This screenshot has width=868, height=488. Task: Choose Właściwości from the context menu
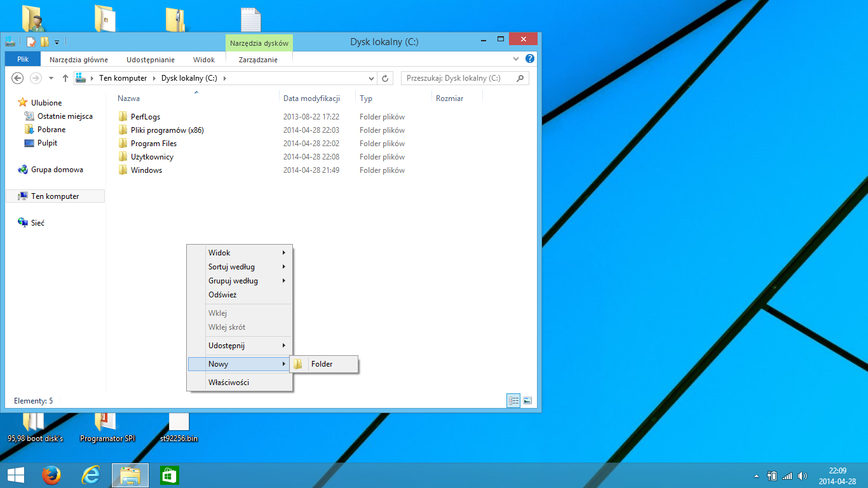click(229, 383)
